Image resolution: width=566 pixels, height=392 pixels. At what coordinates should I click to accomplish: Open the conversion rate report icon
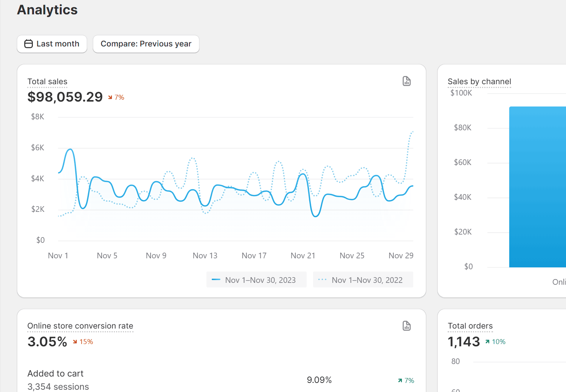pos(406,326)
